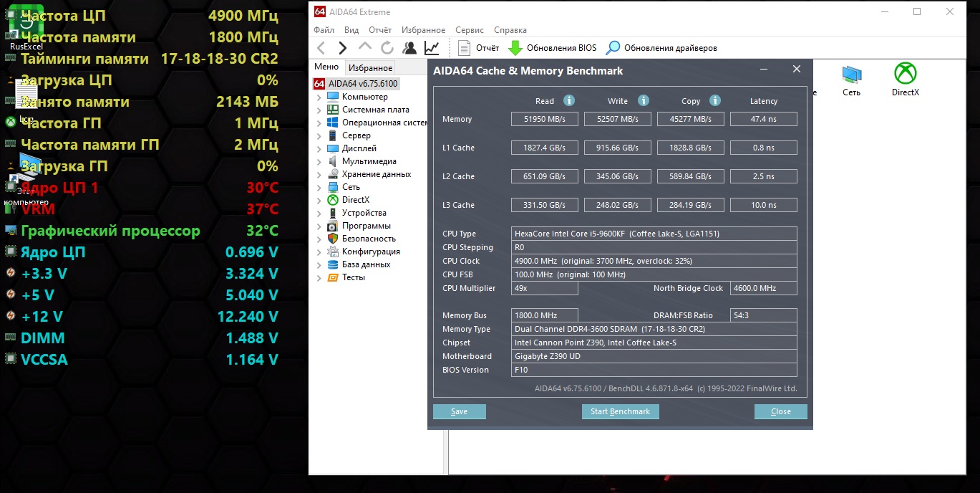This screenshot has width=980, height=493.
Task: Expand the Системная плата tree node
Action: click(x=319, y=110)
